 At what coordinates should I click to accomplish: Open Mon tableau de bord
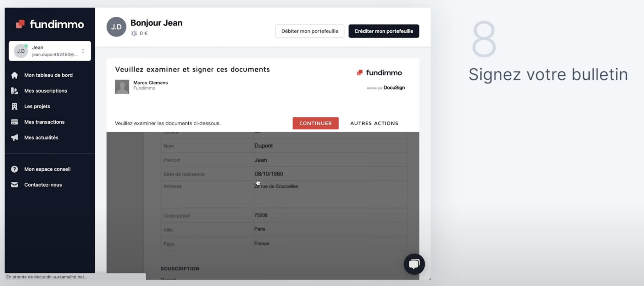[48, 75]
